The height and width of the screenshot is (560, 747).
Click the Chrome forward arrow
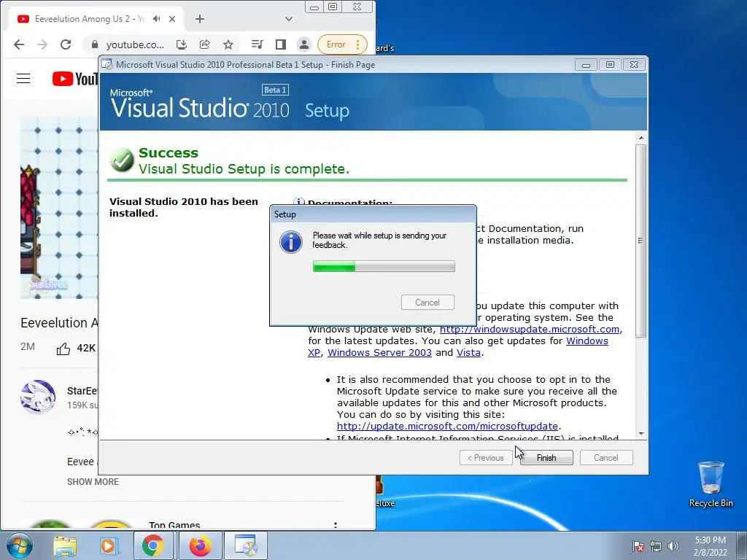pos(42,44)
